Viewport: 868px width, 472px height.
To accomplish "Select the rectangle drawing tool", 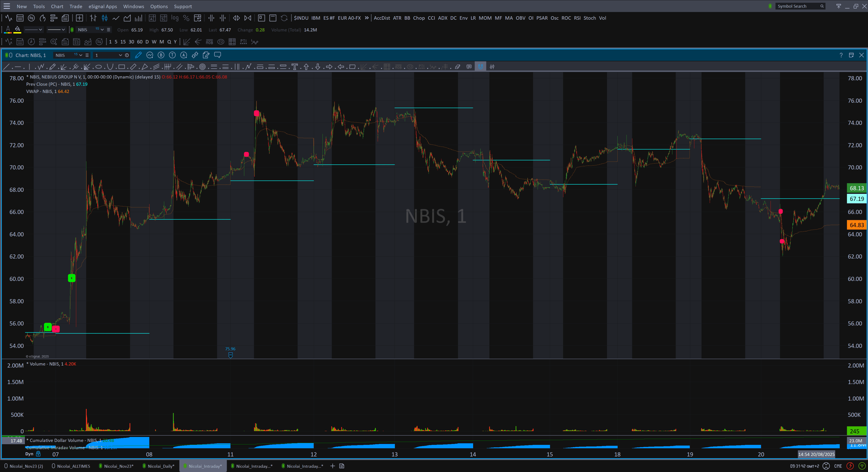I will [x=122, y=67].
